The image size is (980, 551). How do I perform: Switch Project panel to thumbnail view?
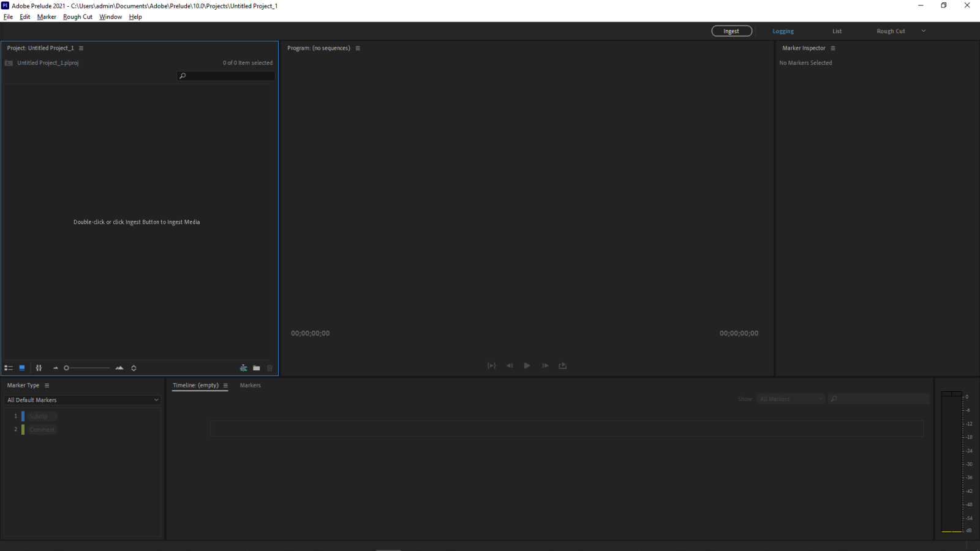(x=22, y=368)
